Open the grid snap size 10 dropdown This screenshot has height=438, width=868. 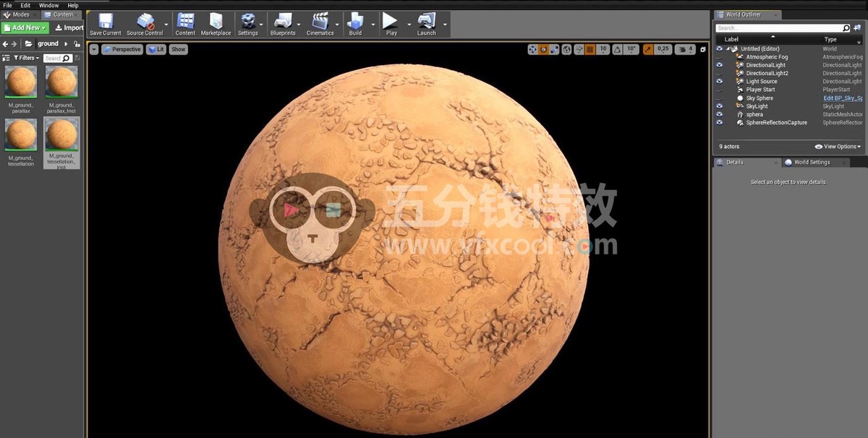(x=603, y=49)
